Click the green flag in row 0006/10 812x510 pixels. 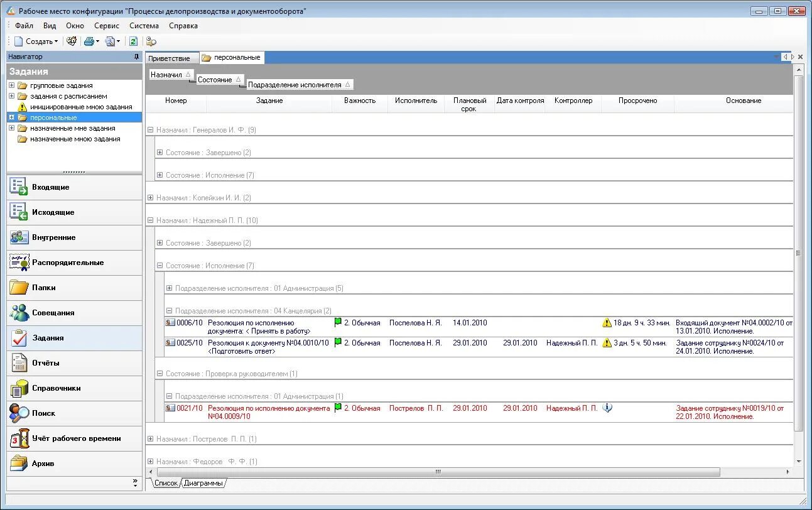point(338,323)
